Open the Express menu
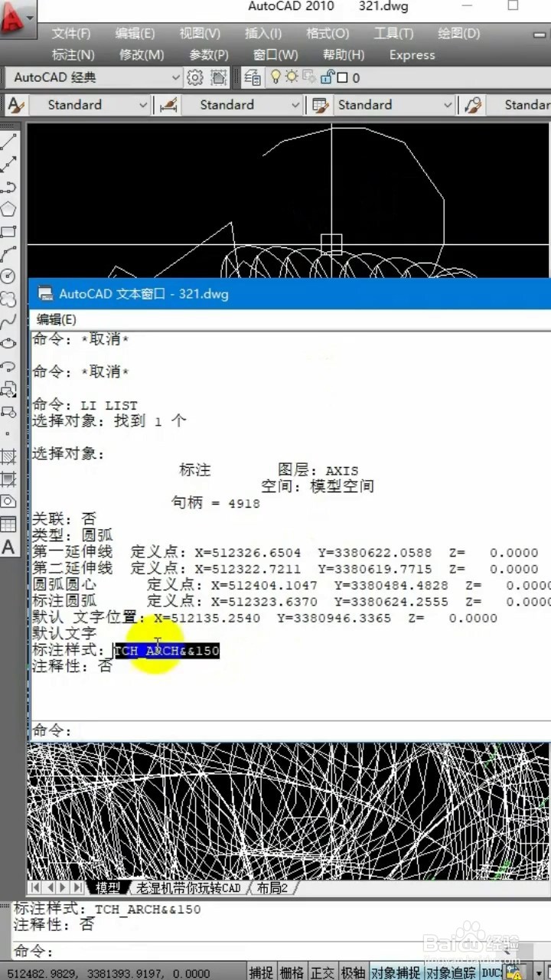 point(412,55)
